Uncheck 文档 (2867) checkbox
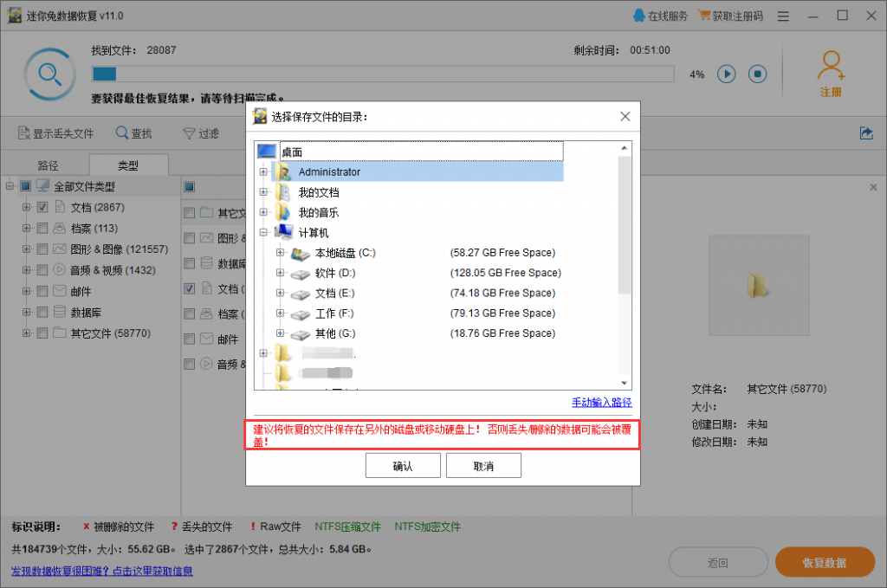Image resolution: width=887 pixels, height=588 pixels. [42, 208]
